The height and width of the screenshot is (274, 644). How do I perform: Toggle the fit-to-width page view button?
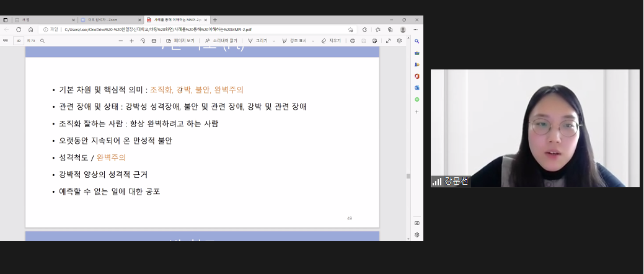click(154, 41)
